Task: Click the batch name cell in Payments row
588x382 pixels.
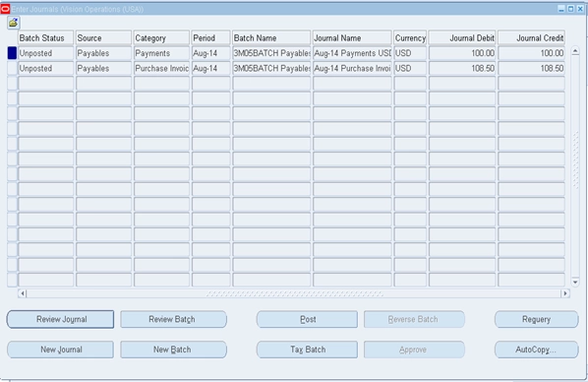Action: pyautogui.click(x=271, y=53)
